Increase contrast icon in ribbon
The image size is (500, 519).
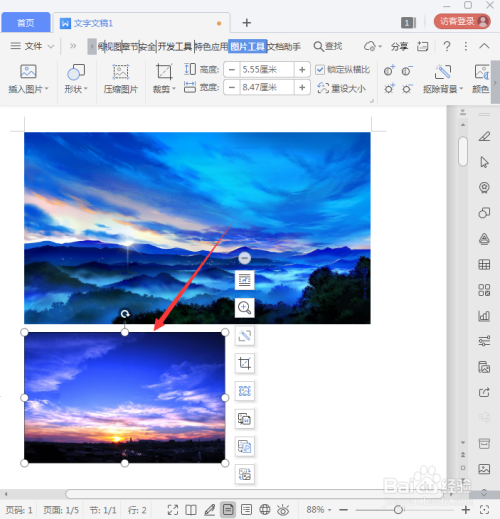coord(389,71)
